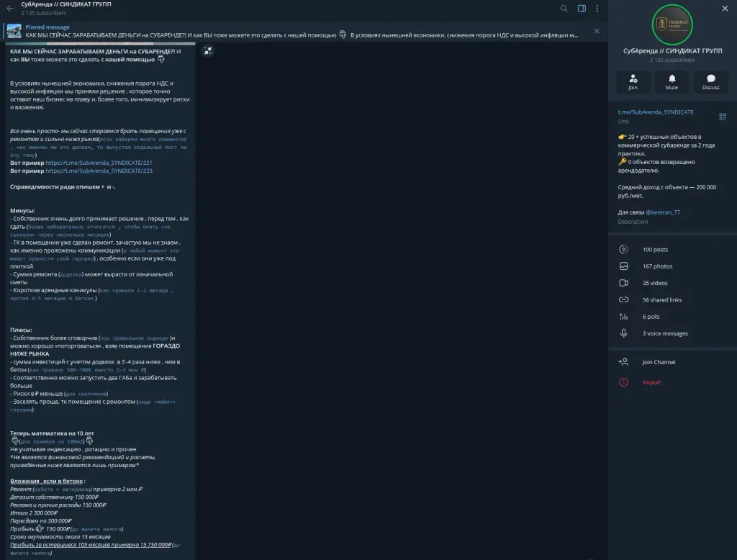Click the Join button under channel name
The image size is (737, 560).
(x=633, y=82)
